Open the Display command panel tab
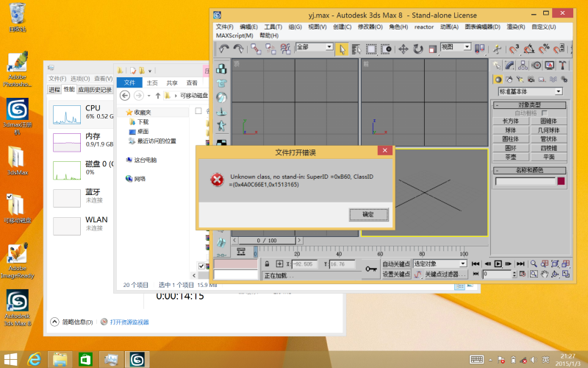This screenshot has height=368, width=588. (550, 65)
